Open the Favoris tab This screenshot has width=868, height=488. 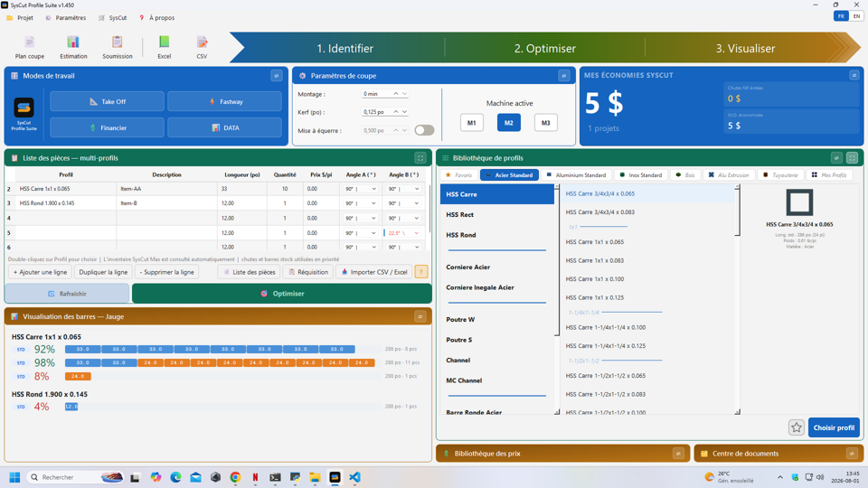(x=459, y=174)
